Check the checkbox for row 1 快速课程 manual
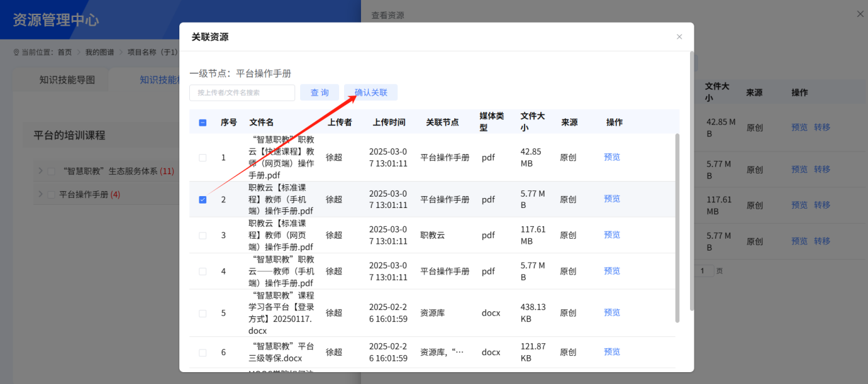Viewport: 868px width, 384px height. tap(202, 158)
